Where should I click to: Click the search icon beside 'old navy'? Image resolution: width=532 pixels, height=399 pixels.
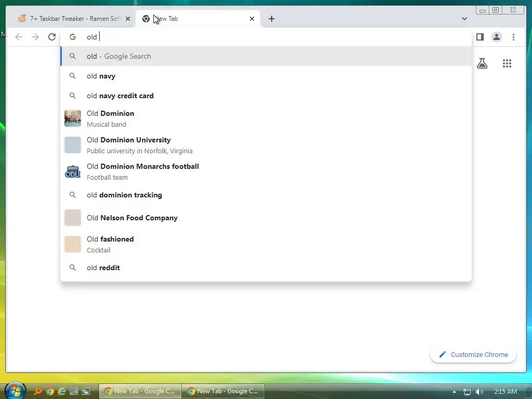coord(73,76)
